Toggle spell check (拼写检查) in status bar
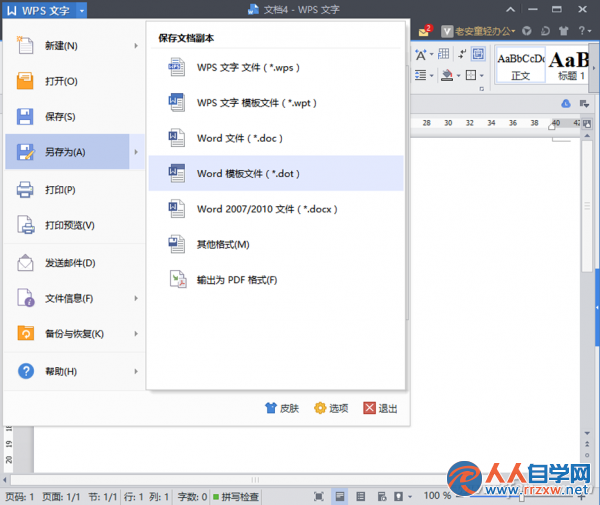The image size is (600, 505). click(x=236, y=497)
